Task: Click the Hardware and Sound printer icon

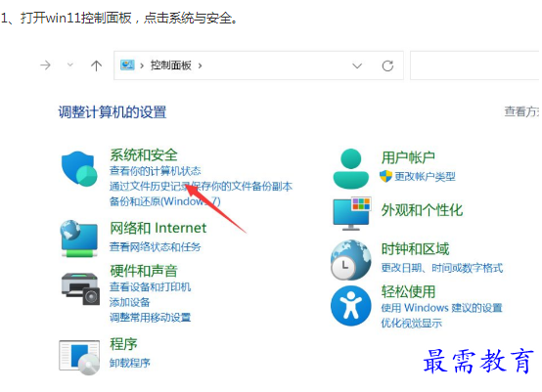Action: pos(80,288)
